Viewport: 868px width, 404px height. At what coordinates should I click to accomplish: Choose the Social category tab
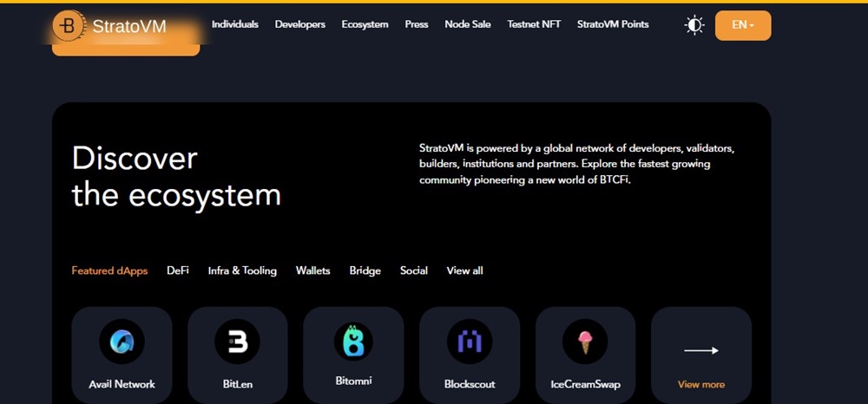tap(413, 270)
